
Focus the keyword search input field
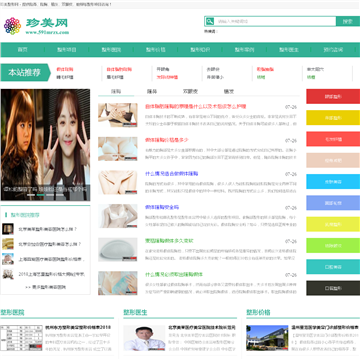click(x=275, y=21)
